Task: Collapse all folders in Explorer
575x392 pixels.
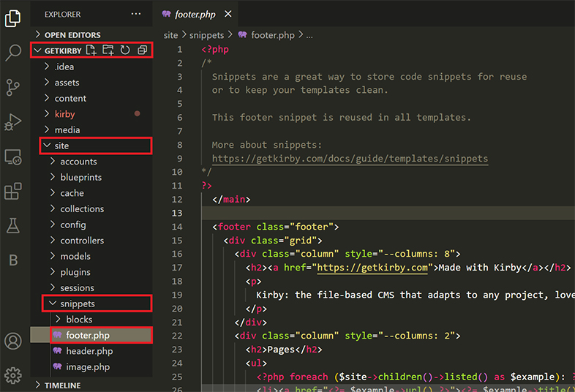Action: tap(142, 50)
